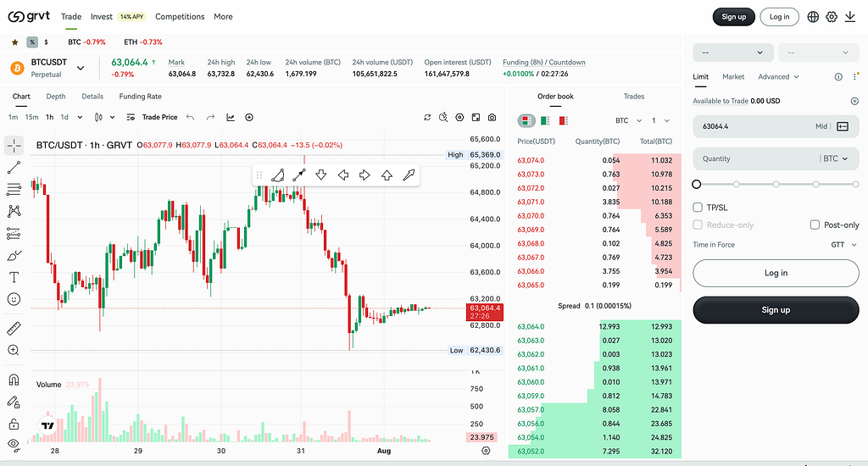Select the crosshair cursor tool

14,146
